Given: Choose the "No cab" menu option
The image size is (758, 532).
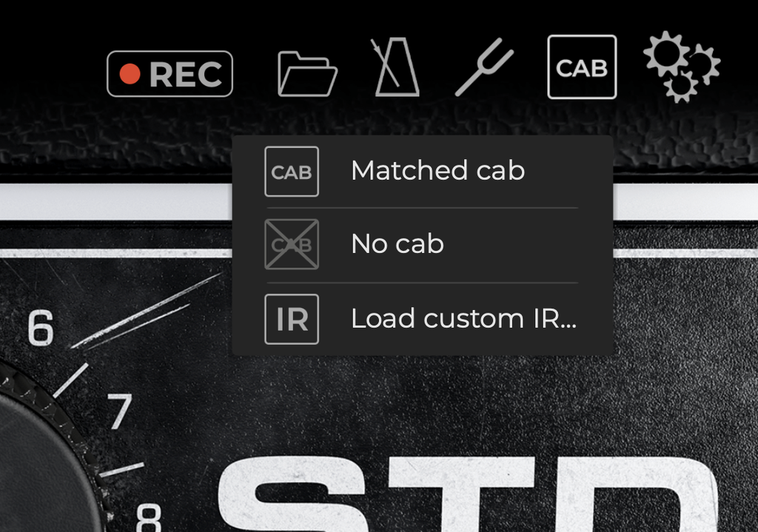Looking at the screenshot, I should coord(398,244).
